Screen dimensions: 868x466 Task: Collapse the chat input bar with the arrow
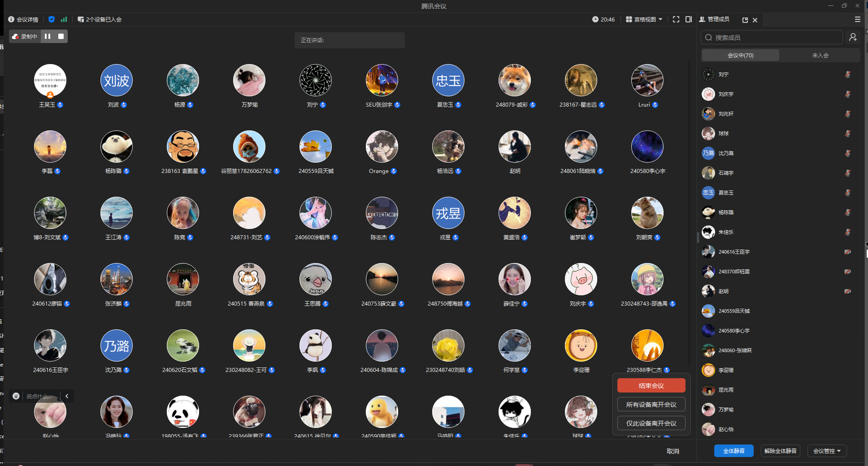coord(67,396)
